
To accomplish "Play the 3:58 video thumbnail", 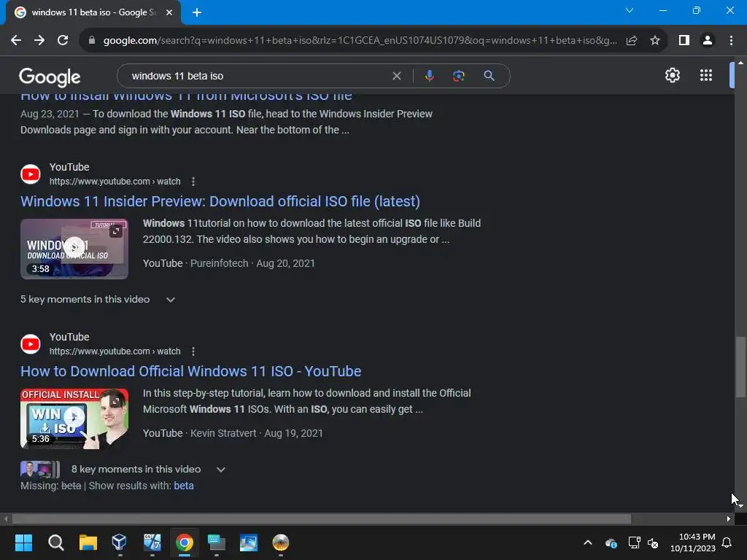I will tap(74, 249).
